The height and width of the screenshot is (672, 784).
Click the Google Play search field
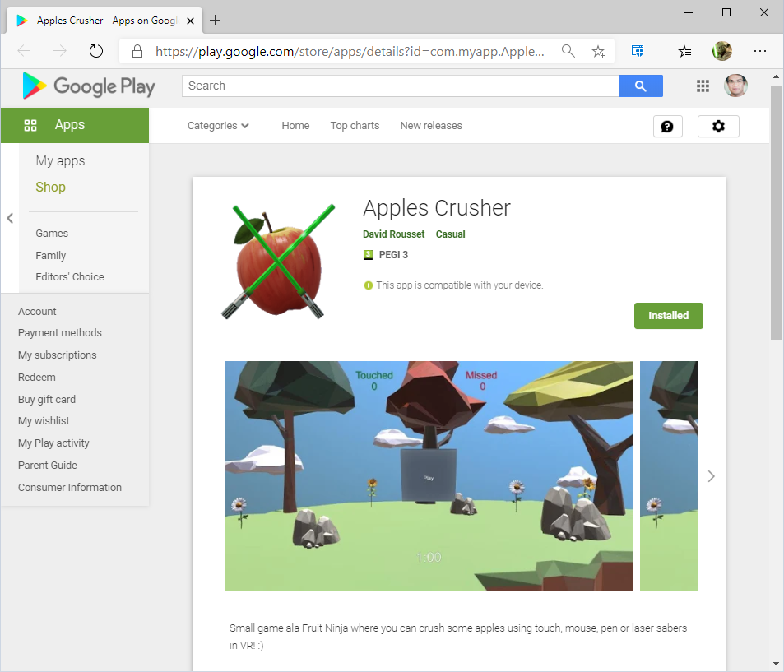point(400,86)
